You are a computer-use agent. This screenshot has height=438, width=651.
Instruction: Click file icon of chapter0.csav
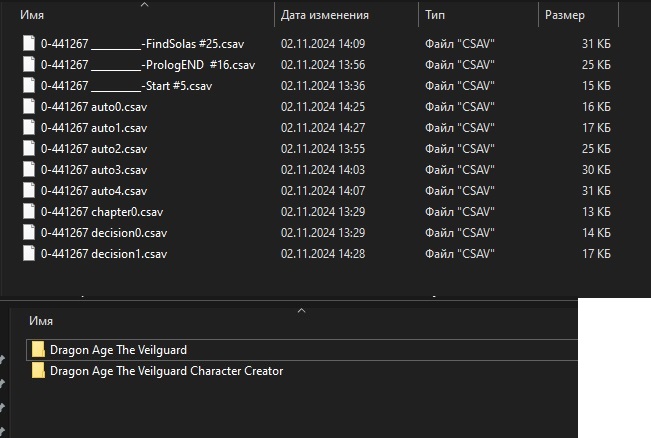tap(29, 211)
